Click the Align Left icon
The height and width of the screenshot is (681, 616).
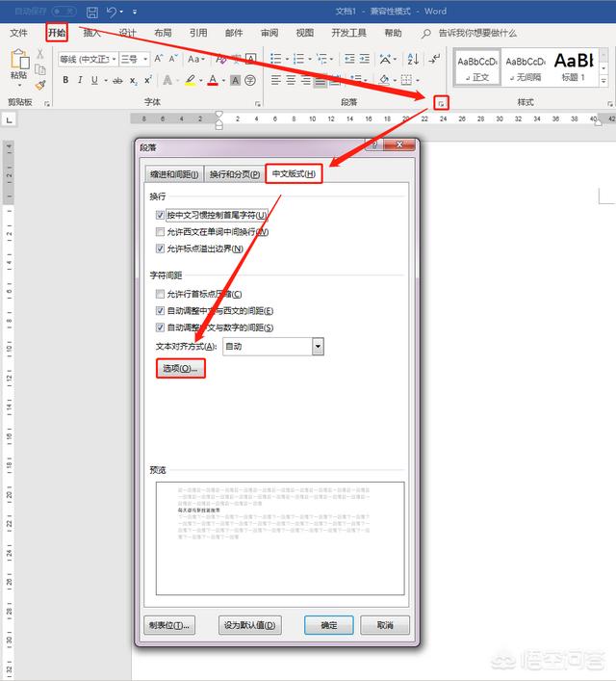click(x=275, y=80)
